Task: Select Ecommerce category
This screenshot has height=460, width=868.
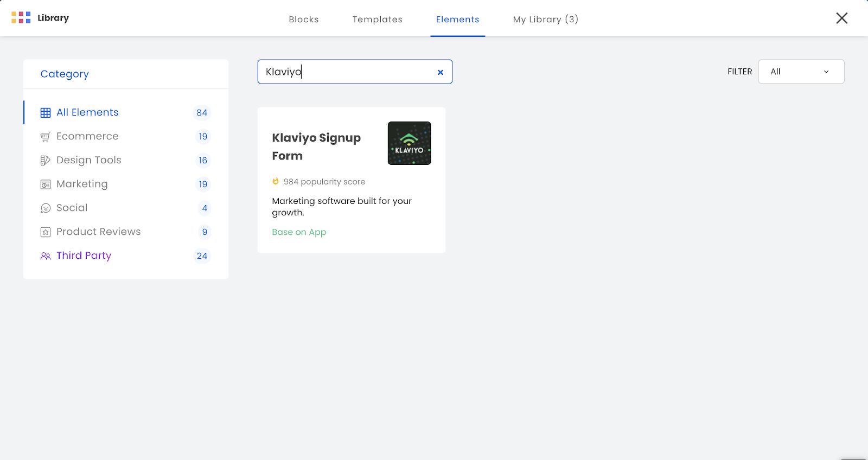Action: (x=126, y=136)
